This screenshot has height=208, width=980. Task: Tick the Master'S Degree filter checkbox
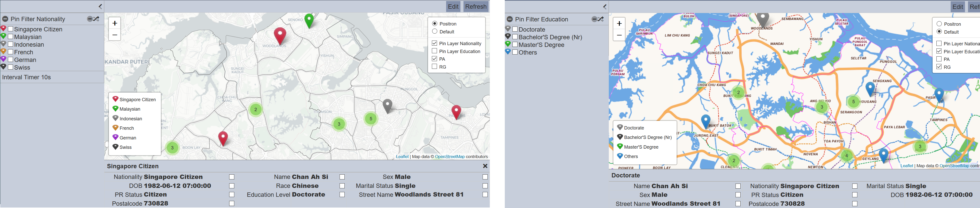515,45
